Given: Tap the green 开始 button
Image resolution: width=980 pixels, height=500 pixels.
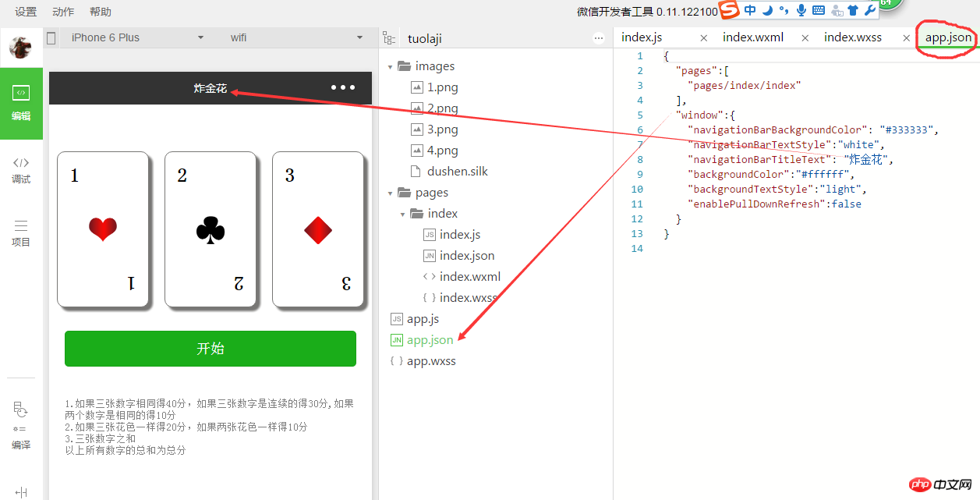Looking at the screenshot, I should (211, 349).
